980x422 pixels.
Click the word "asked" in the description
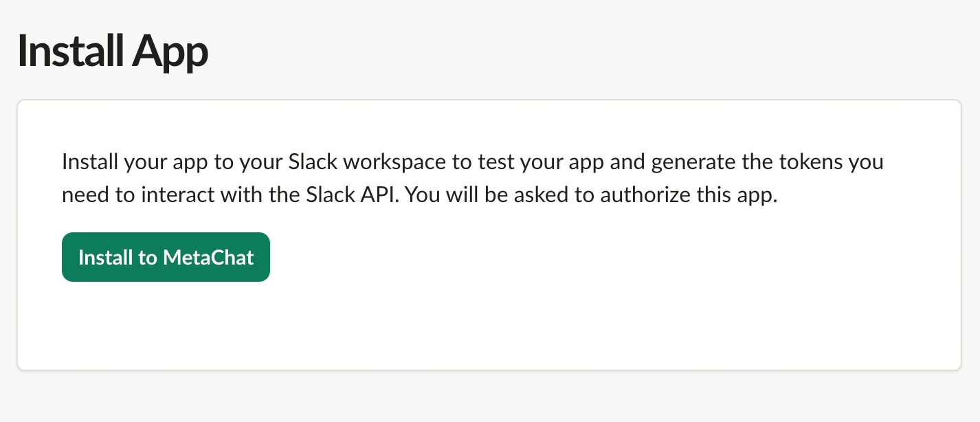551,195
